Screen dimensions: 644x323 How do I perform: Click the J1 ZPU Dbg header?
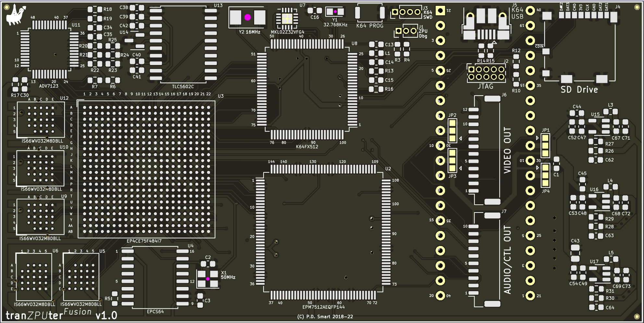click(x=406, y=31)
